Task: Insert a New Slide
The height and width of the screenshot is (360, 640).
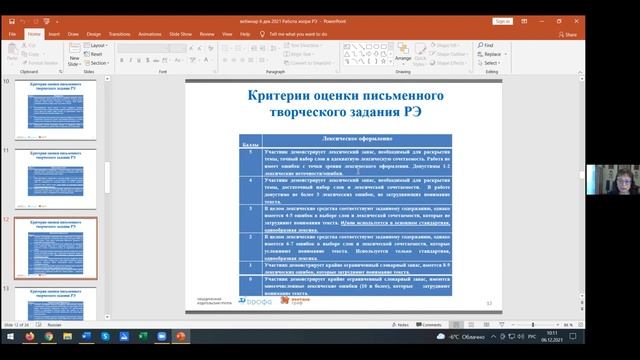Action: click(74, 55)
